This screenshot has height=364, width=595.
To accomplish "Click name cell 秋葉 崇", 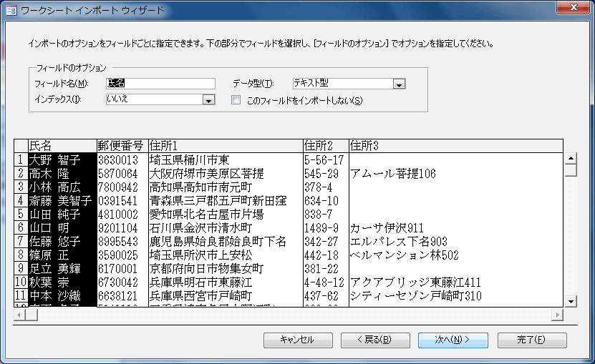I will (62, 282).
